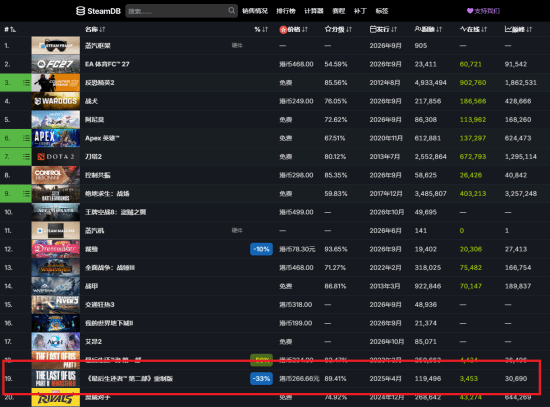Click the SteamDB logo
550x407 pixels.
[x=98, y=11]
